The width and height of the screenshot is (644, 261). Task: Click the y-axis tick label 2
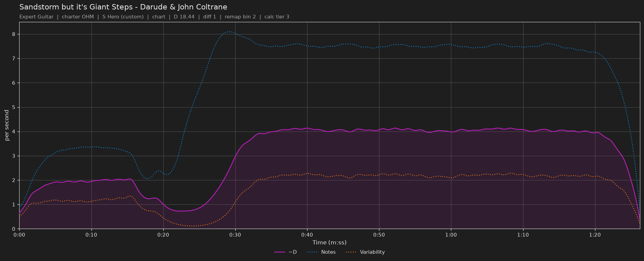tap(14, 180)
